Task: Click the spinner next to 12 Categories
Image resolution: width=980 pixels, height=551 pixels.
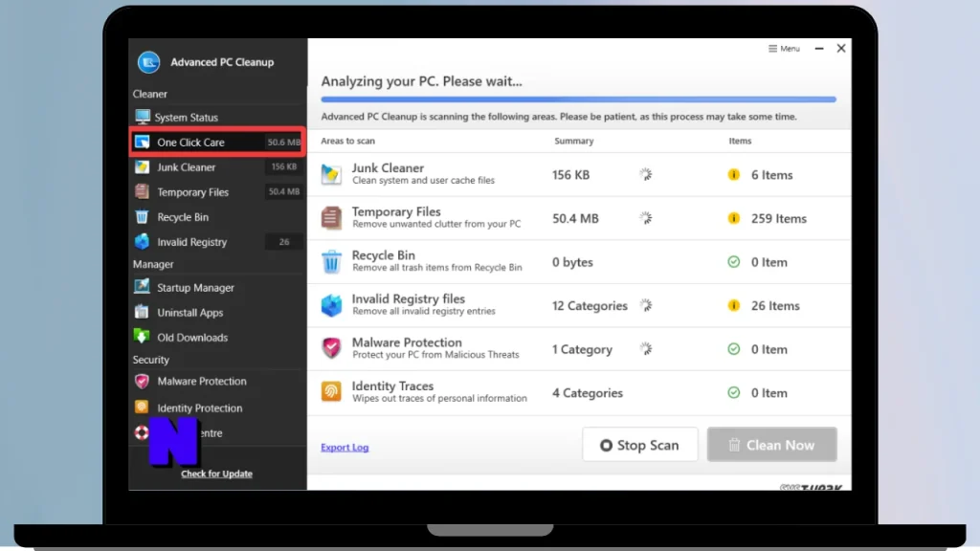Action: pos(646,305)
